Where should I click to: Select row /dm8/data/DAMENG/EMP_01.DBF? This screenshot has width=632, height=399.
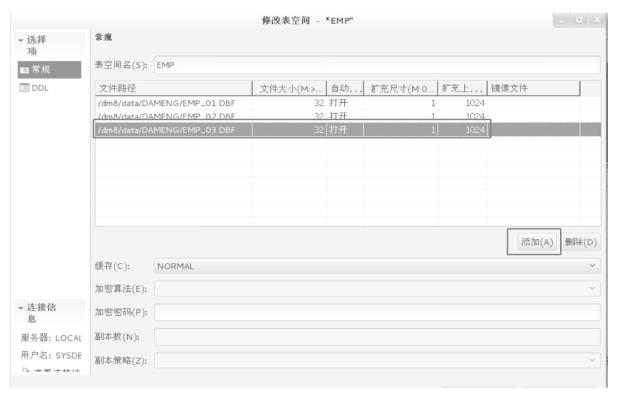pos(348,103)
